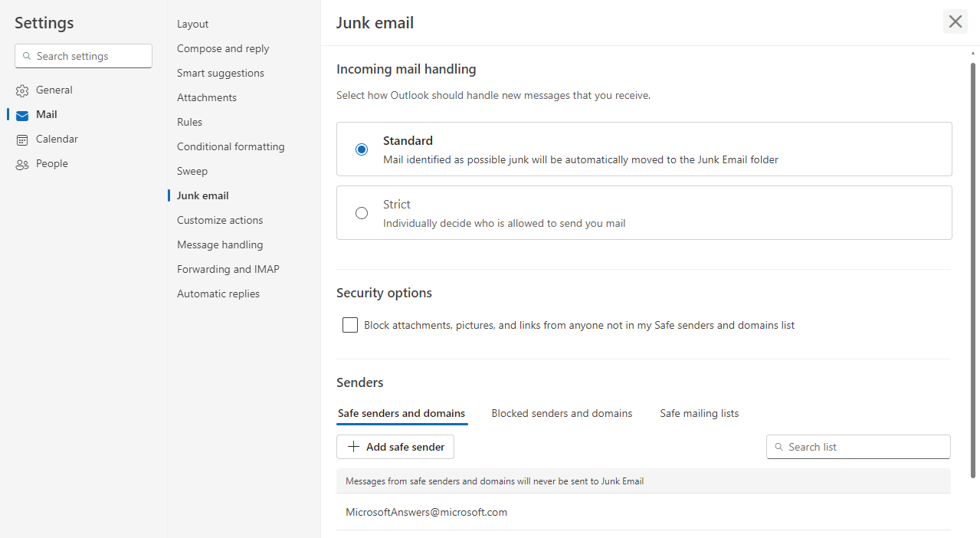Viewport: 980px width, 538px height.
Task: Go to Message handling settings
Action: 220,244
